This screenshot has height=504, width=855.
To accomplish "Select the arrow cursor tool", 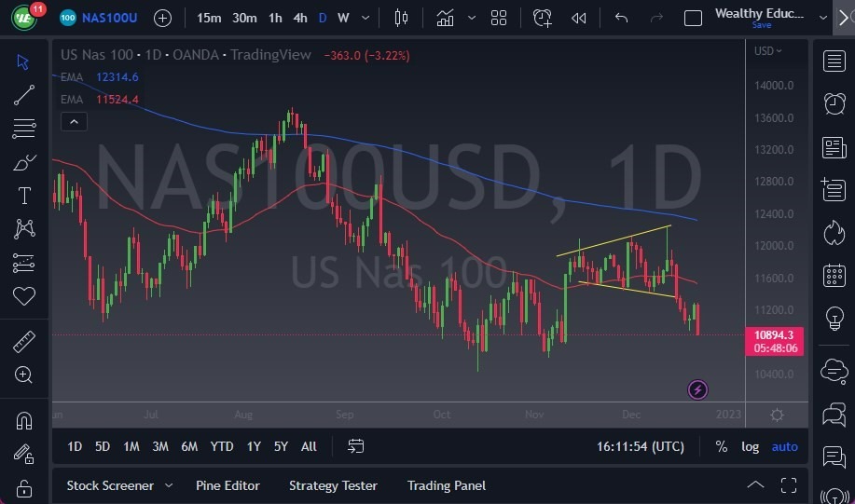I will [23, 62].
